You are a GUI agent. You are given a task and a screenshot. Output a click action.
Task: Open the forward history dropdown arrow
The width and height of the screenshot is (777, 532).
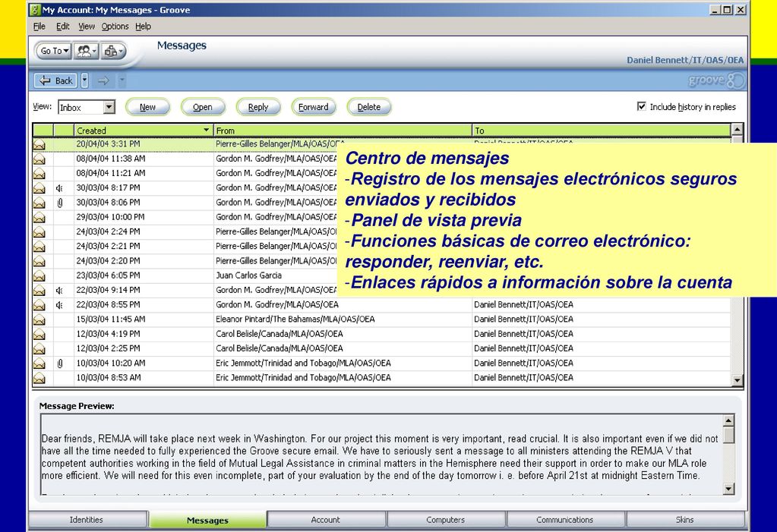coord(122,80)
